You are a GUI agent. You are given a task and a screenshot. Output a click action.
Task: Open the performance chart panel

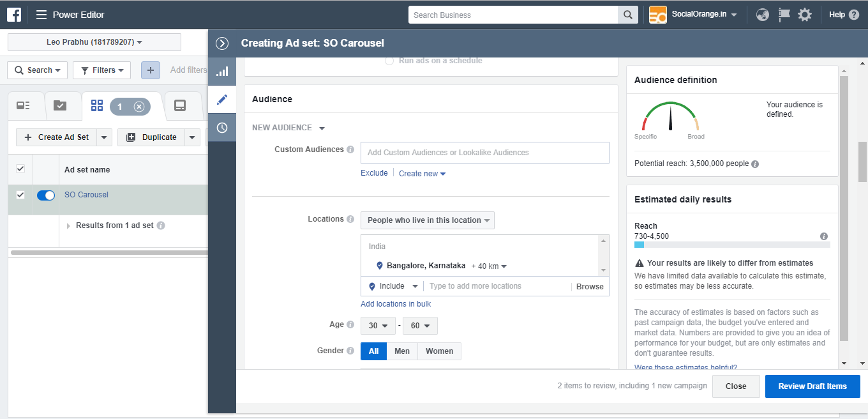(x=221, y=72)
